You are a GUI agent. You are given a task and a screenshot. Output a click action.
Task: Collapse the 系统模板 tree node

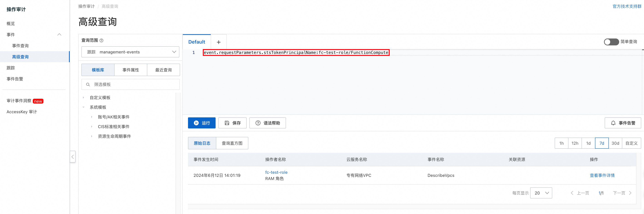pyautogui.click(x=83, y=107)
